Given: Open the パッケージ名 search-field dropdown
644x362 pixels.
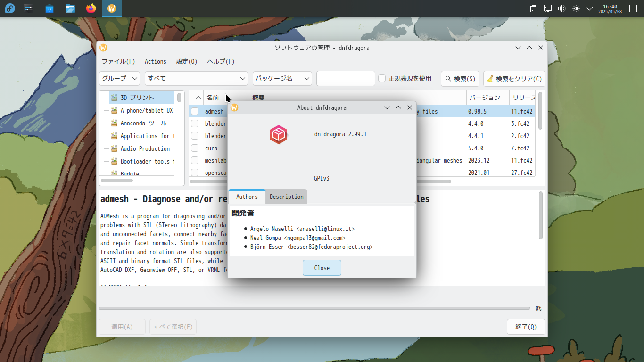Looking at the screenshot, I should point(282,78).
